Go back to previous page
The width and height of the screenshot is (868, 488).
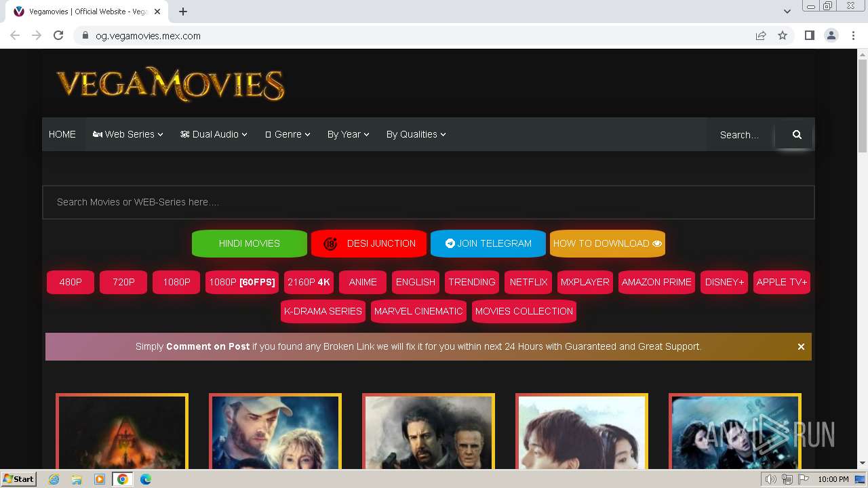[x=15, y=35]
